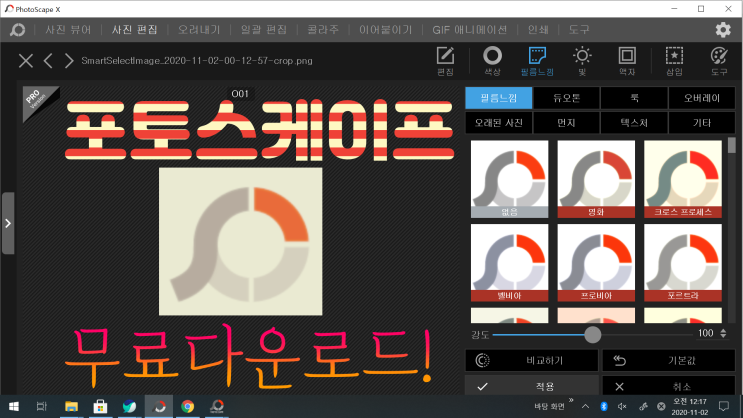Screen dimensions: 743x418
Task: Click the PhotoScape X home logo icon
Action: point(18,30)
